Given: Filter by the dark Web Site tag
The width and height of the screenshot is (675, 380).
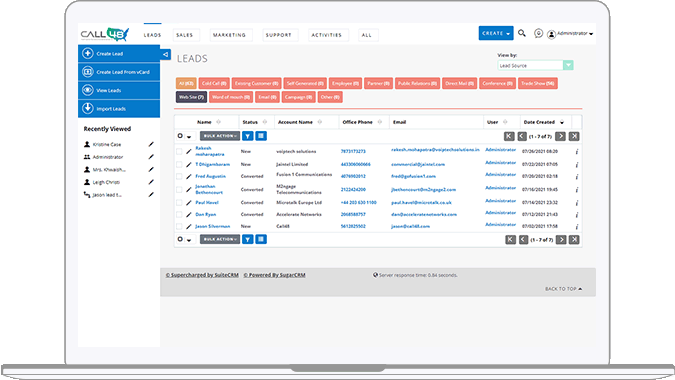Looking at the screenshot, I should pyautogui.click(x=191, y=97).
